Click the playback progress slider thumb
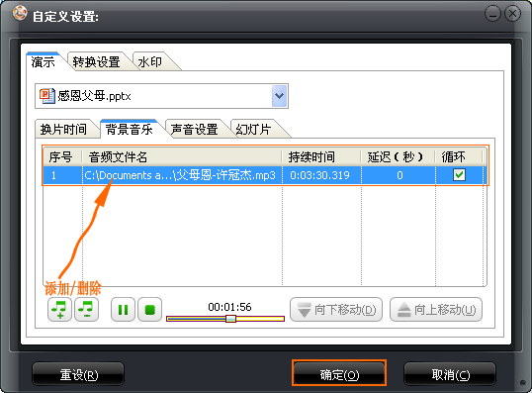This screenshot has width=532, height=393. [230, 319]
